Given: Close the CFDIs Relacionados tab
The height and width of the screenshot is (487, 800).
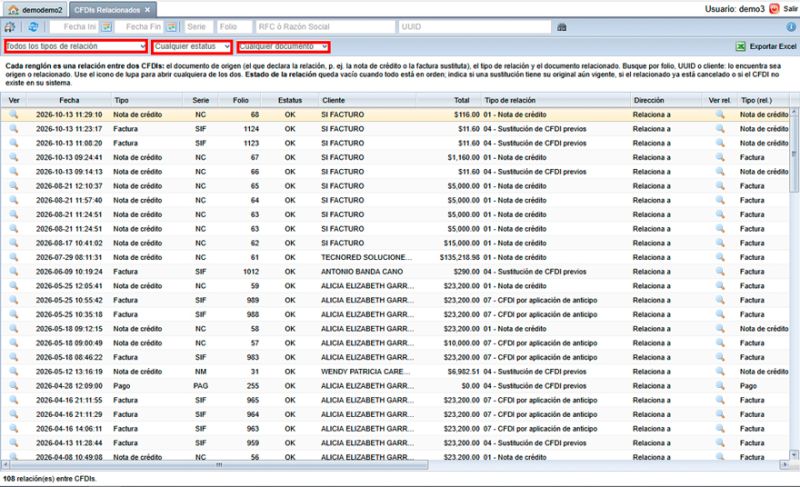Looking at the screenshot, I should (147, 10).
